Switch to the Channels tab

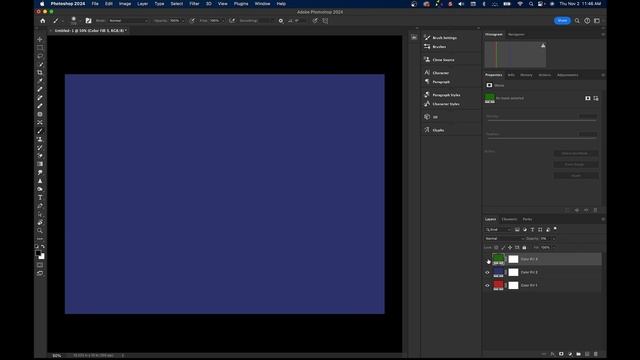click(x=509, y=219)
